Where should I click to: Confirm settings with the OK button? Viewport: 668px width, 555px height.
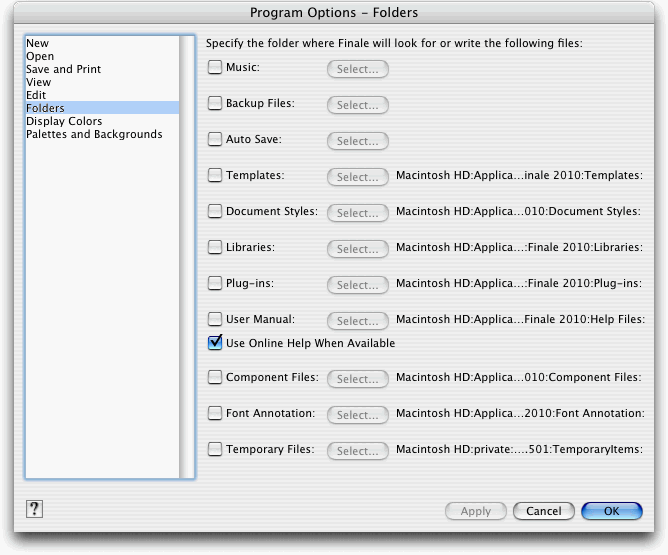(611, 511)
